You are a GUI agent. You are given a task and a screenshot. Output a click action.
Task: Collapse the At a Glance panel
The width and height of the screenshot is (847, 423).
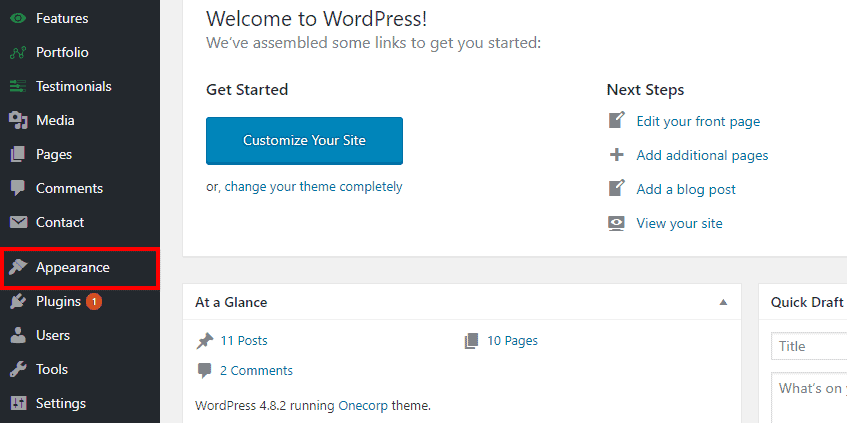(x=723, y=302)
